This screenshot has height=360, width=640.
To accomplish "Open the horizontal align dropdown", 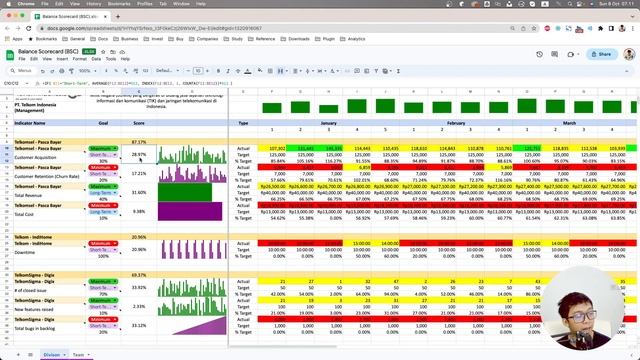I will coord(297,71).
